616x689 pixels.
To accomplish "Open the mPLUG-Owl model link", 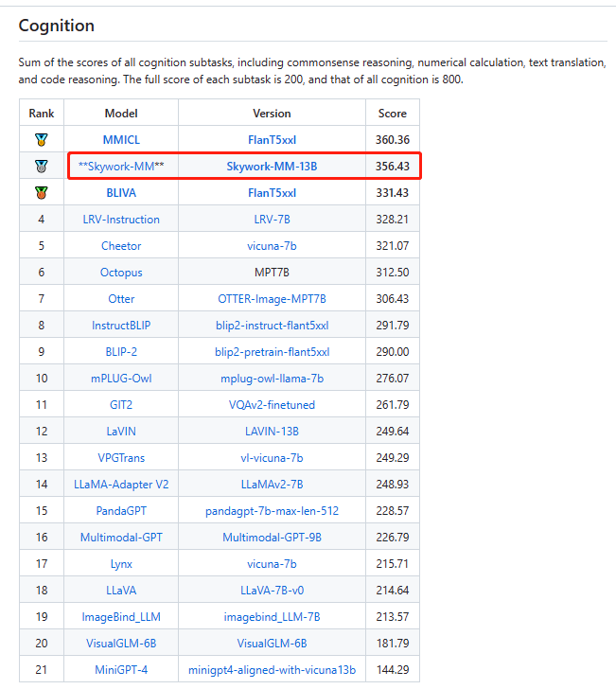I will click(121, 379).
